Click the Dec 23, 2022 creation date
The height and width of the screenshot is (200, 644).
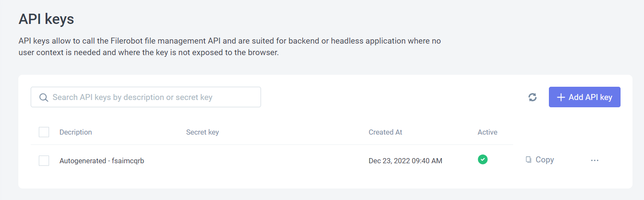point(405,161)
